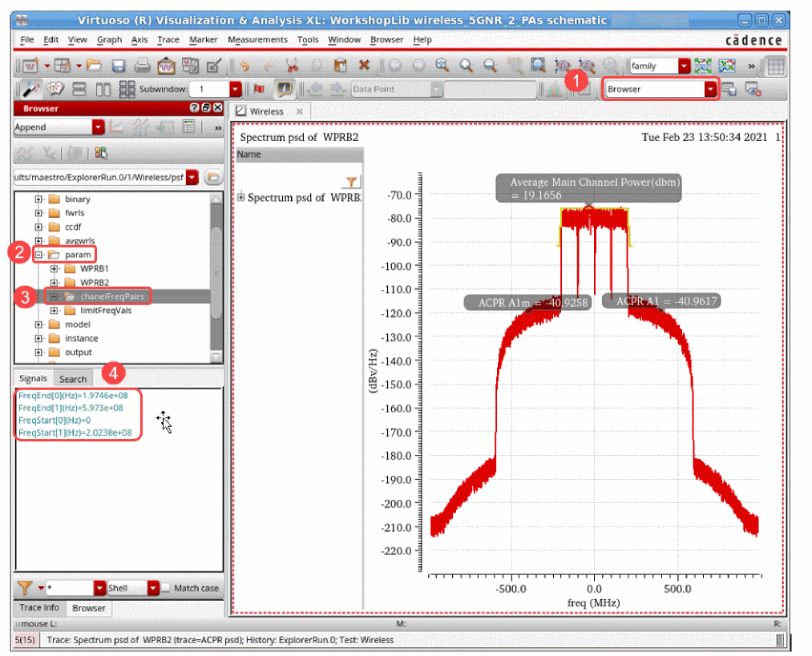Toggle the grid display button

coord(776,66)
